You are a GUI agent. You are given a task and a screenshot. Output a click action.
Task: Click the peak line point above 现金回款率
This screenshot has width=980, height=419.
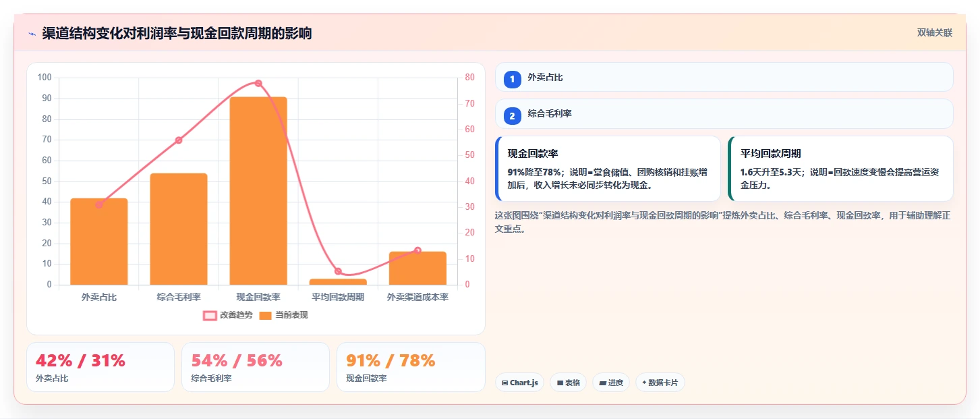coord(258,83)
